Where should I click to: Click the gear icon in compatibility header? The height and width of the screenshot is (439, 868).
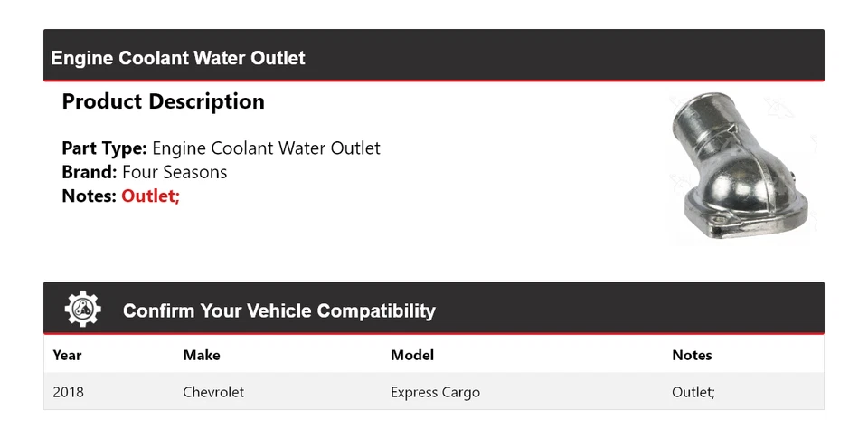(x=83, y=310)
